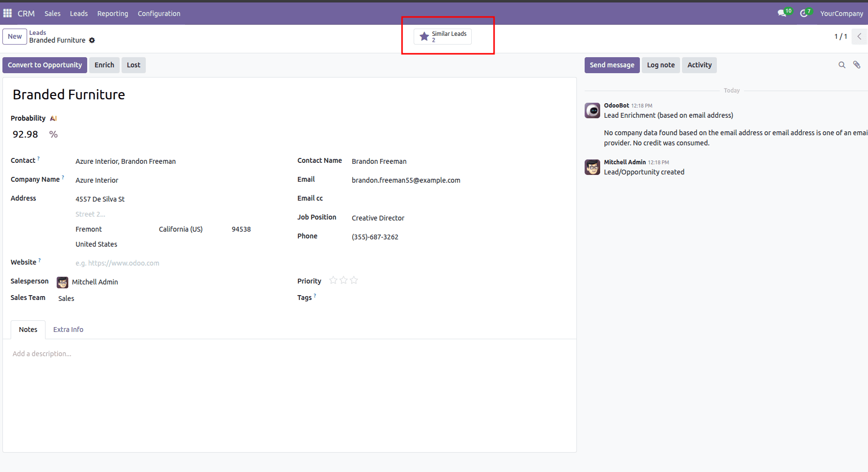Click Mitchell Admin's avatar in the chatter
The width and height of the screenshot is (868, 472).
592,167
